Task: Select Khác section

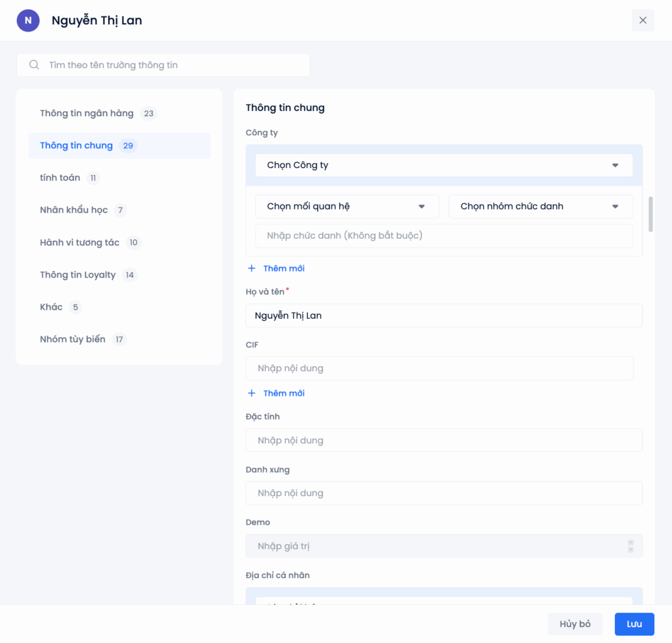Action: pyautogui.click(x=119, y=306)
